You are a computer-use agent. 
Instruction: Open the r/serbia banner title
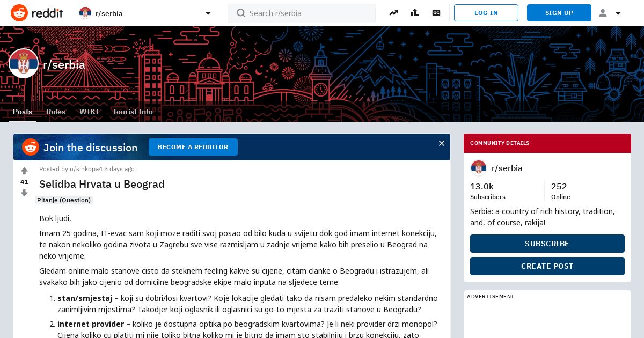64,65
